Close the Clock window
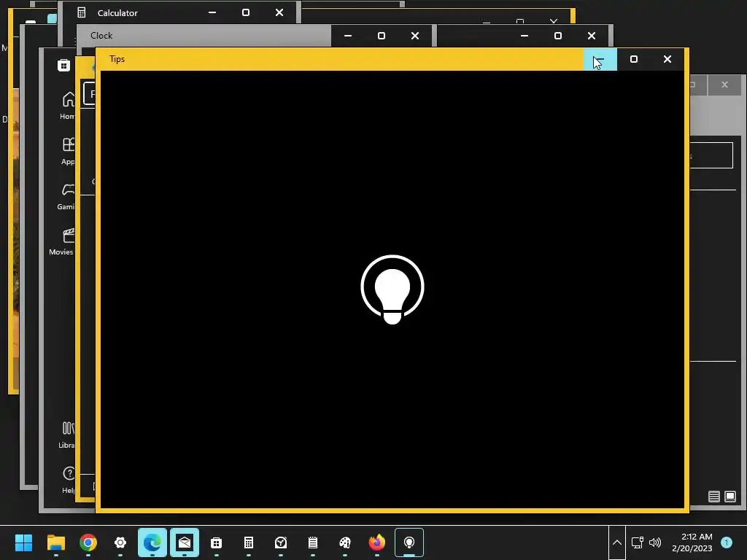Viewport: 747px width, 560px height. click(x=415, y=36)
